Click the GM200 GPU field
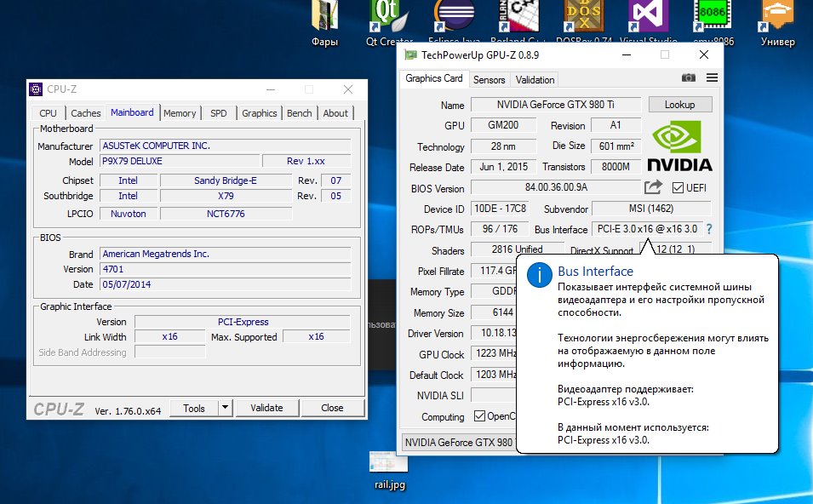This screenshot has height=504, width=813. tap(503, 125)
